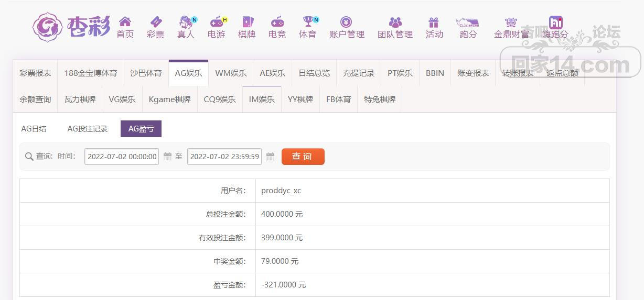Open calendar picker for end time
Viewport: 644px width, 300px height.
click(271, 156)
